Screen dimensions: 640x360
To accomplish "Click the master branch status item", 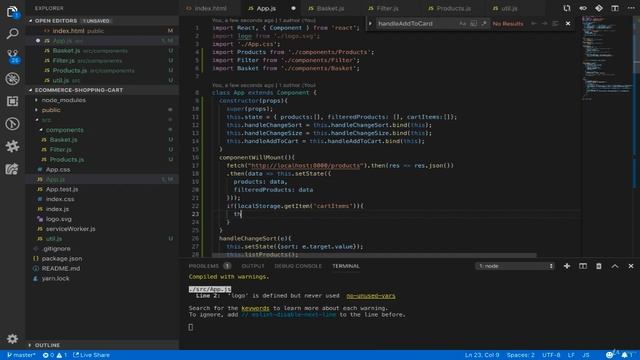I will pos(21,355).
